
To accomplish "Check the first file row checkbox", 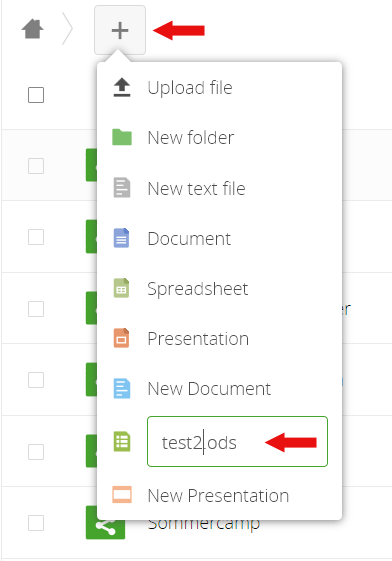I will tap(36, 166).
